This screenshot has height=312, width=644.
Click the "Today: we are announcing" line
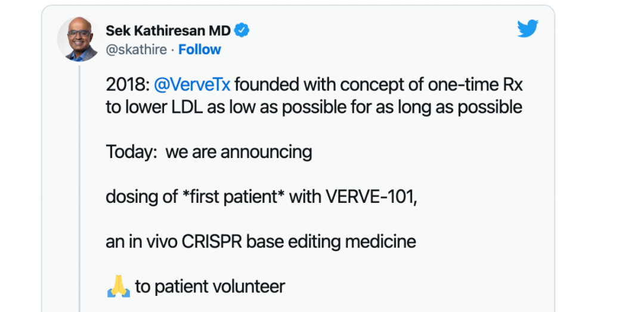[x=209, y=152]
